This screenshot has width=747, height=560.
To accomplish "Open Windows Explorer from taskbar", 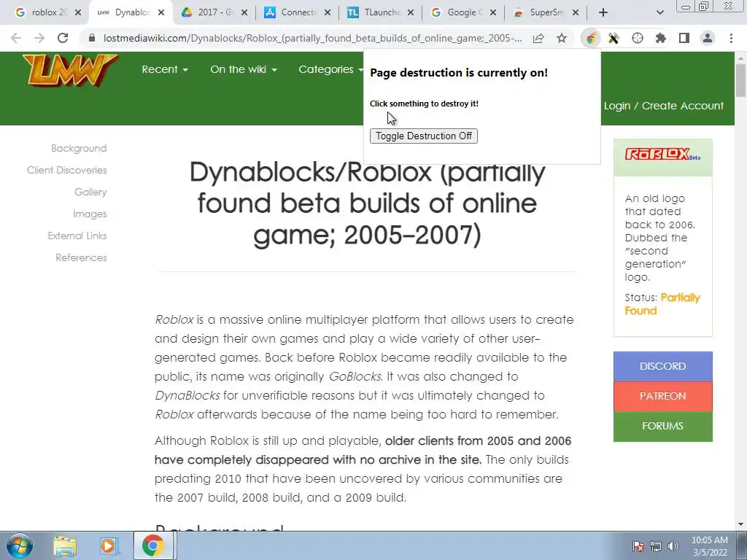I will (65, 546).
